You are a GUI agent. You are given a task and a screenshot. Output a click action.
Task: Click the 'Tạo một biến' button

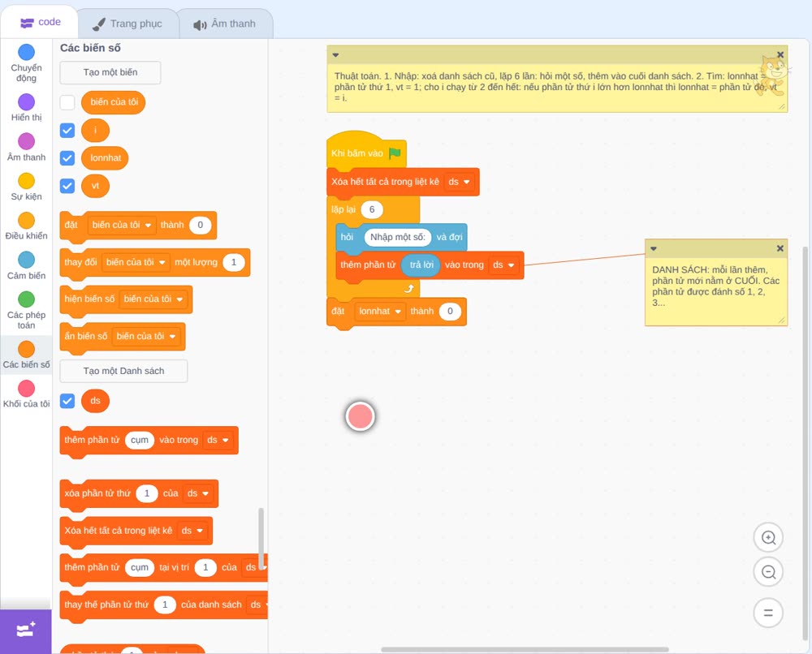click(x=110, y=72)
